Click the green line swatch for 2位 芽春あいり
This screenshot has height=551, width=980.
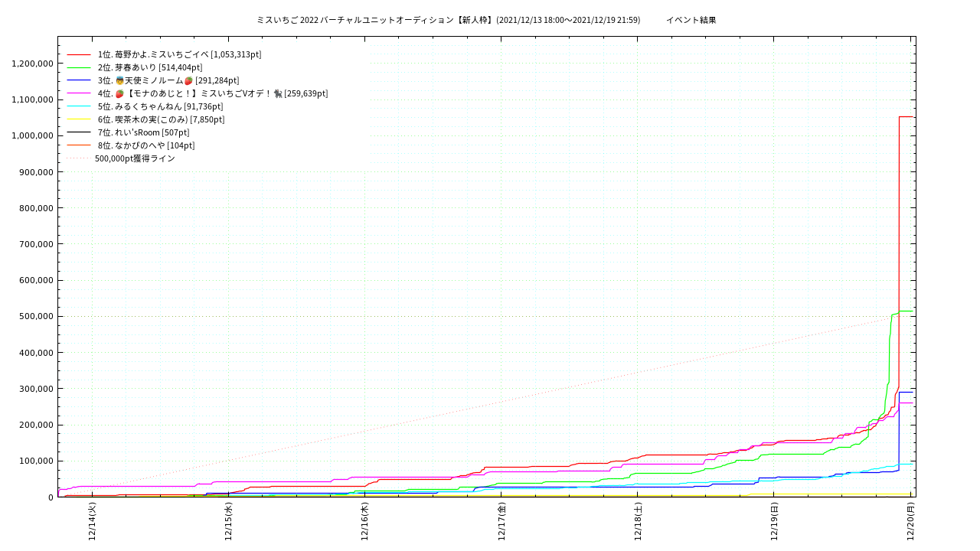pyautogui.click(x=79, y=67)
